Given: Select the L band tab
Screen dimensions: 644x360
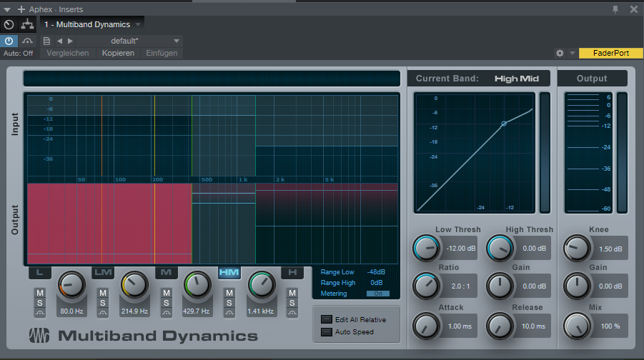Looking at the screenshot, I should tap(40, 273).
